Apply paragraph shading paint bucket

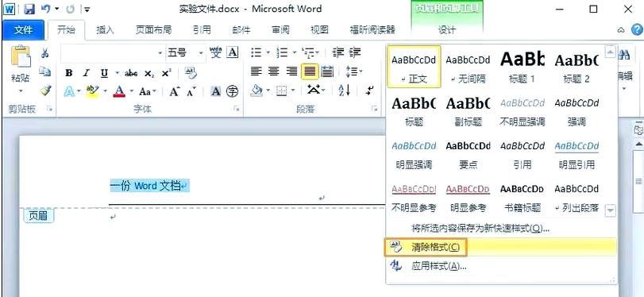[256, 91]
